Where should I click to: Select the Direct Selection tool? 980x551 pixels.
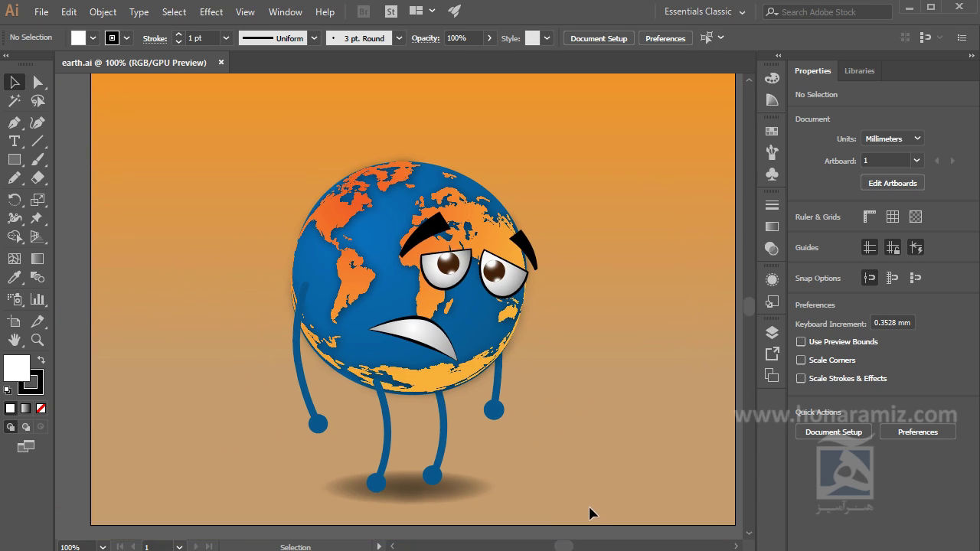coord(38,82)
